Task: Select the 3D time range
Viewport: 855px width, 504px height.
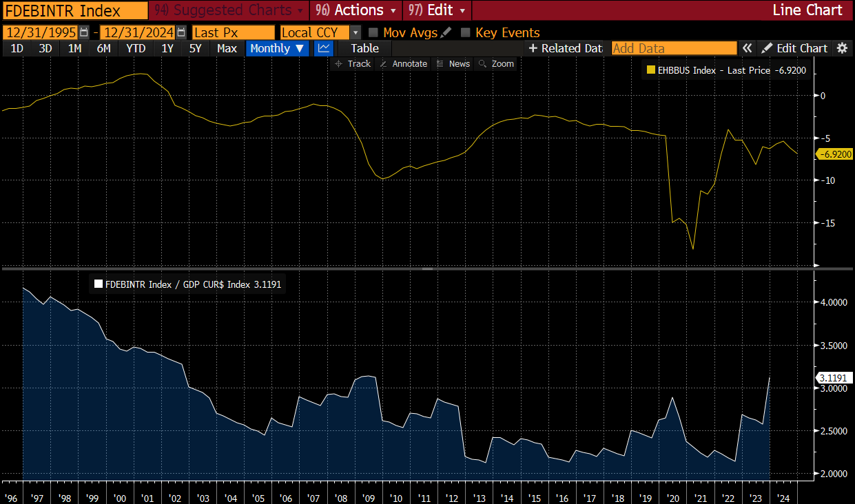Action: point(45,48)
